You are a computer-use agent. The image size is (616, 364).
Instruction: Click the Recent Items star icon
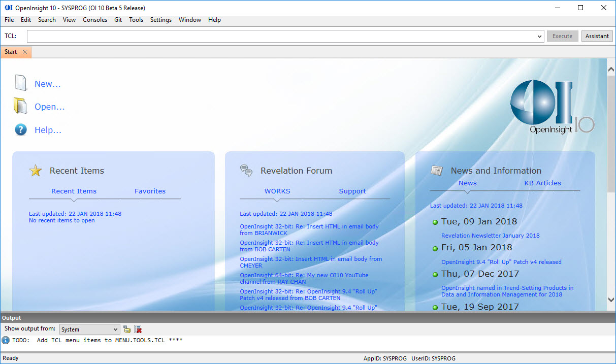tap(36, 171)
